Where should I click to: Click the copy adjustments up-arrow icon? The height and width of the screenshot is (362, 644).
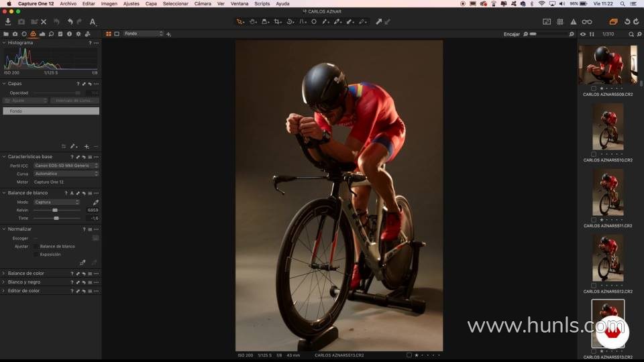pyautogui.click(x=378, y=21)
